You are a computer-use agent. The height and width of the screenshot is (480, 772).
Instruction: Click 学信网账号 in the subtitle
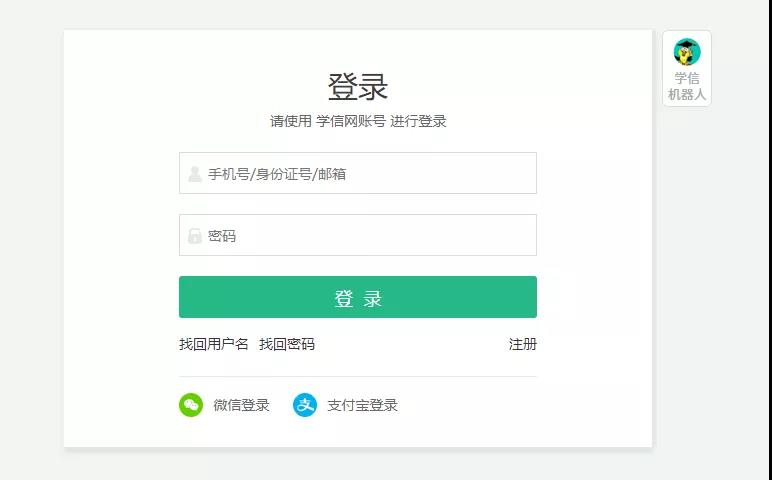pyautogui.click(x=351, y=121)
